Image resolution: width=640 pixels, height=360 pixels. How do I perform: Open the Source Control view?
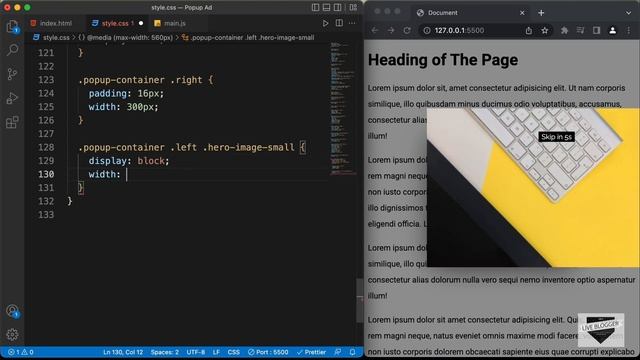[12, 74]
